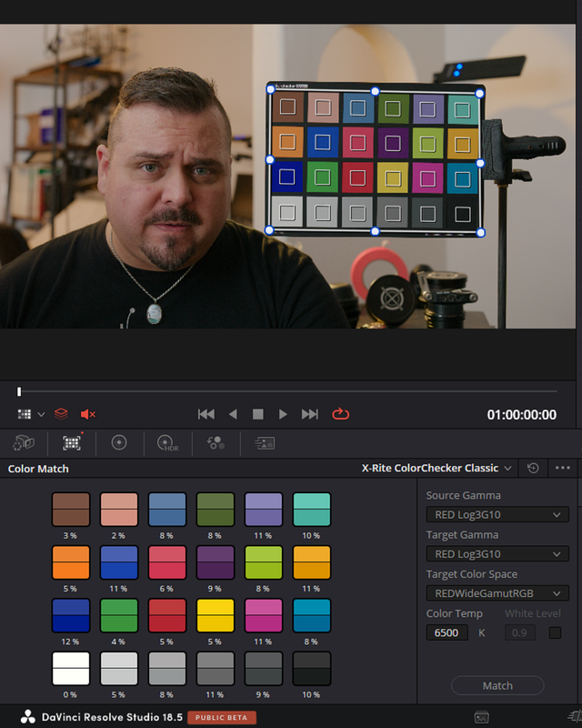Open the Color Wheels palette
The height and width of the screenshot is (728, 582).
119,443
